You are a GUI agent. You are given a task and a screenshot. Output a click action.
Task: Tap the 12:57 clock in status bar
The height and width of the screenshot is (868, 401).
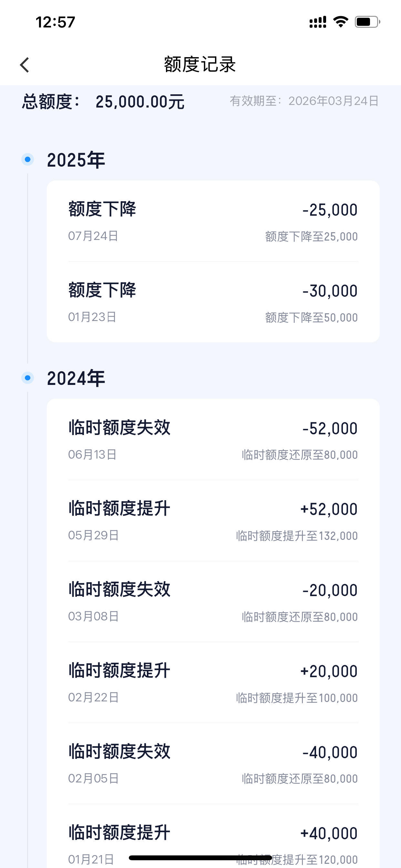tap(55, 22)
